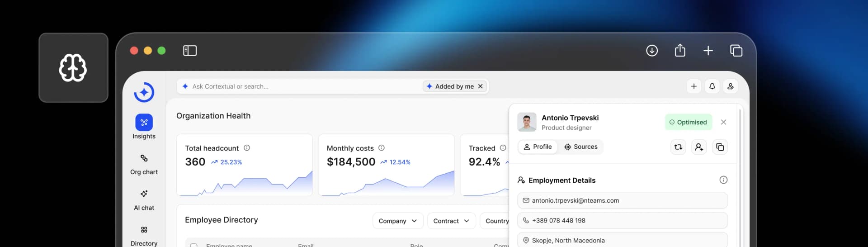Click the Organization Health heading
Image resolution: width=868 pixels, height=247 pixels.
(213, 116)
